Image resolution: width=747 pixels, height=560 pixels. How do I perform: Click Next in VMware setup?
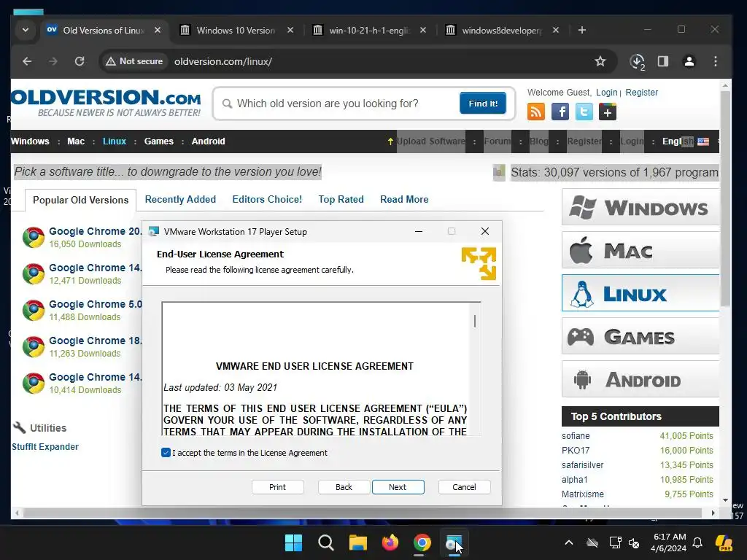[x=398, y=487]
